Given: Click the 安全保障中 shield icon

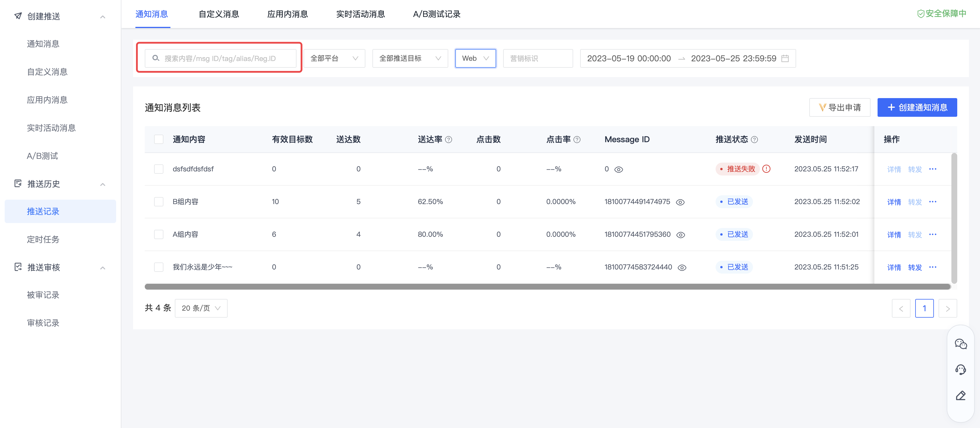Looking at the screenshot, I should pos(921,14).
